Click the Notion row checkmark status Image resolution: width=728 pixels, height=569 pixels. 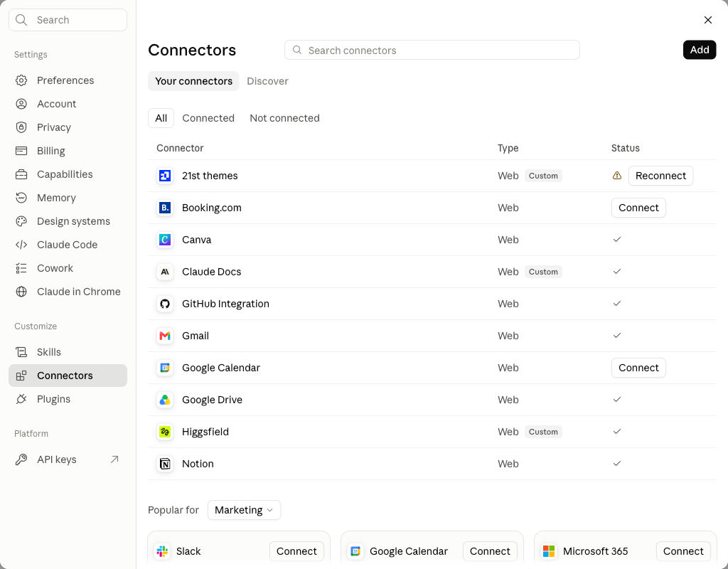pos(617,464)
